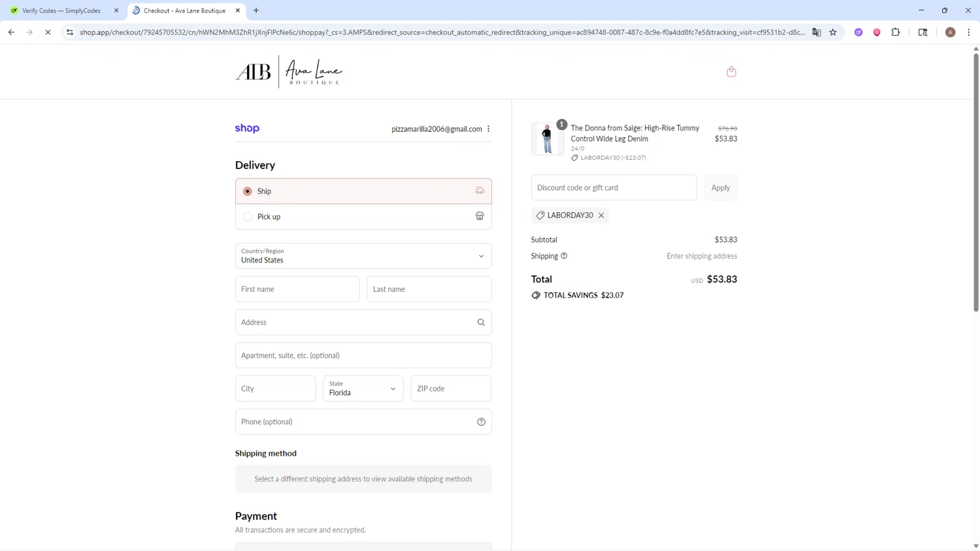Click the Enter shipping address text

702,256
